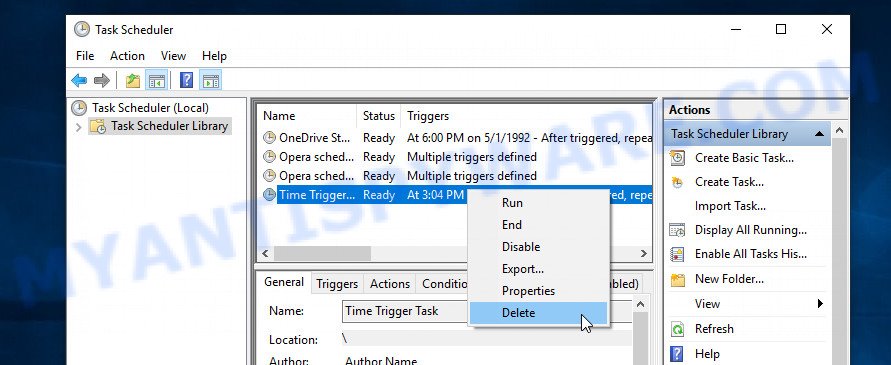Open the View submenu arrow in Actions
Image resolution: width=891 pixels, height=365 pixels.
[x=820, y=304]
